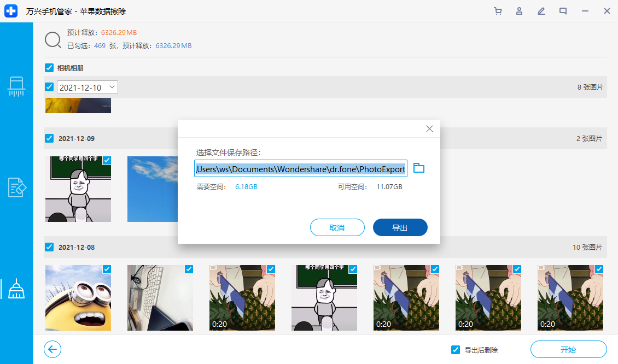Open the folder browse icon beside path field

[x=419, y=168]
